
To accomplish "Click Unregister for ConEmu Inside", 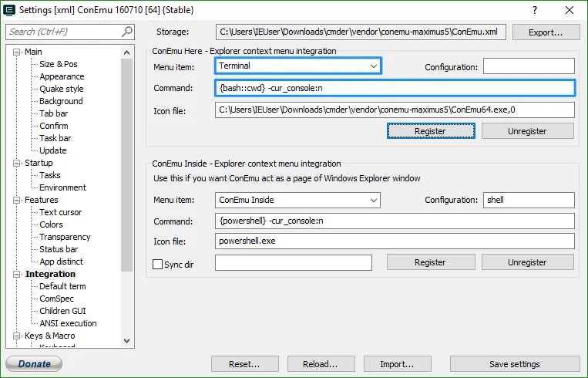I will tap(527, 262).
